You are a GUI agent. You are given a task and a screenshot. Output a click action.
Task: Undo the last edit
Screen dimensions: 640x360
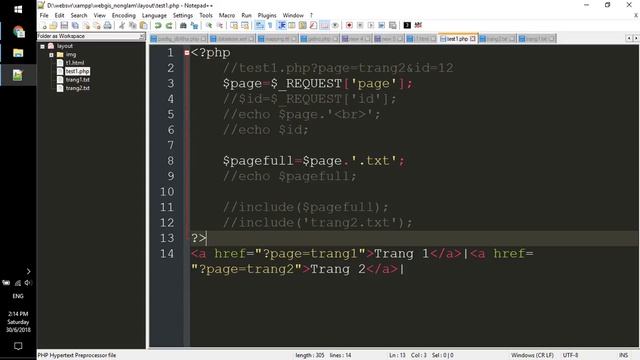[158, 26]
